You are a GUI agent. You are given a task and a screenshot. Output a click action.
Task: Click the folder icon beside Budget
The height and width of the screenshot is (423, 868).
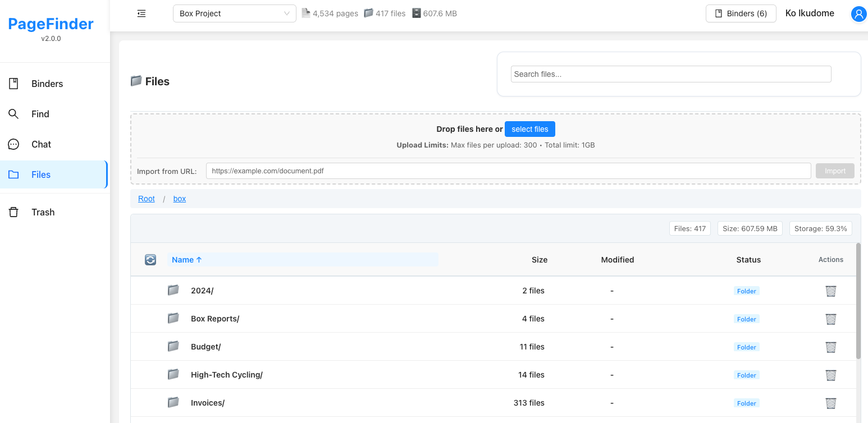tap(173, 346)
